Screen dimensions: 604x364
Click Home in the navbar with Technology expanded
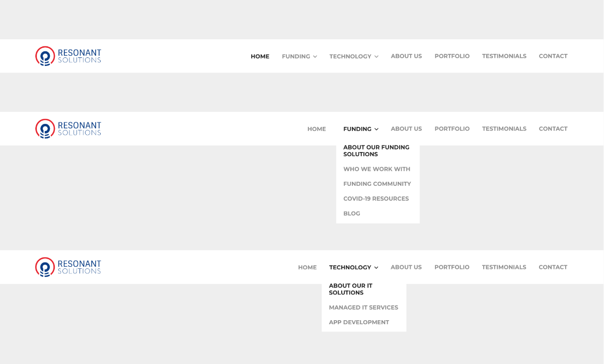(x=307, y=267)
